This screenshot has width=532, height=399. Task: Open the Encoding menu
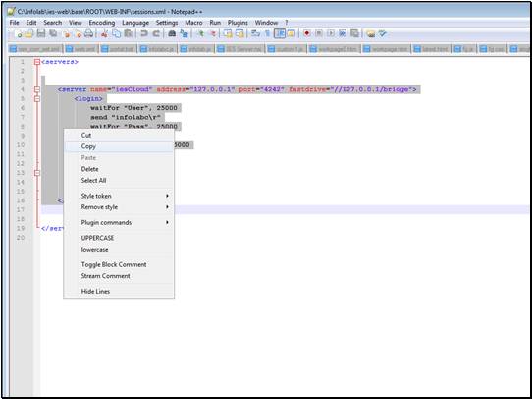point(102,23)
